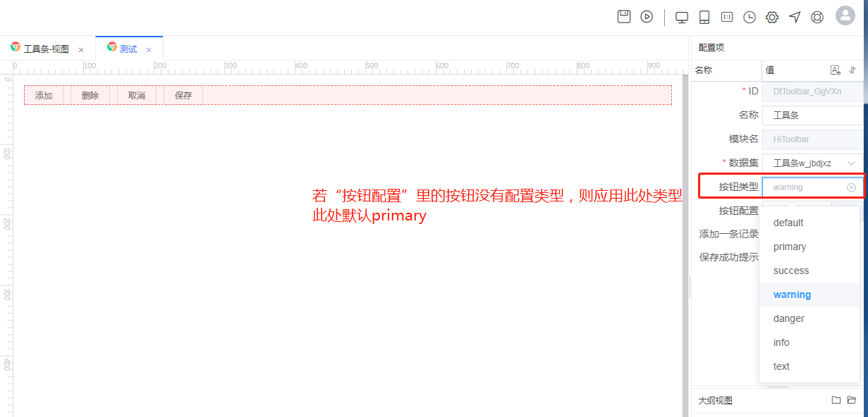Switch to the 工具条-视图 tab
The image size is (868, 417).
click(46, 49)
